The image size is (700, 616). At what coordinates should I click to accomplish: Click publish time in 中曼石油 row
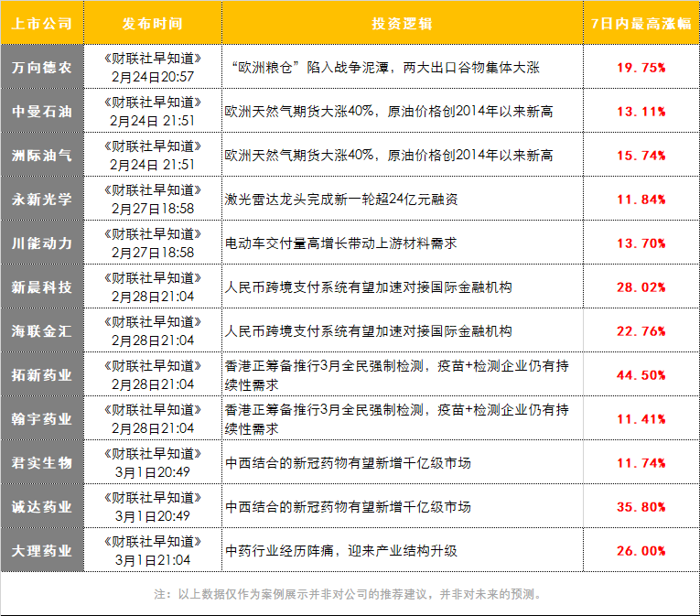point(153,112)
